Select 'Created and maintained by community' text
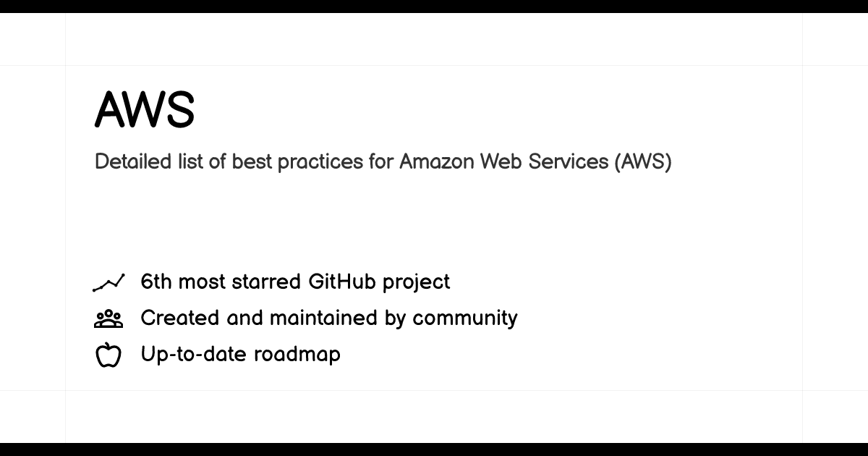Image resolution: width=868 pixels, height=456 pixels. tap(329, 318)
